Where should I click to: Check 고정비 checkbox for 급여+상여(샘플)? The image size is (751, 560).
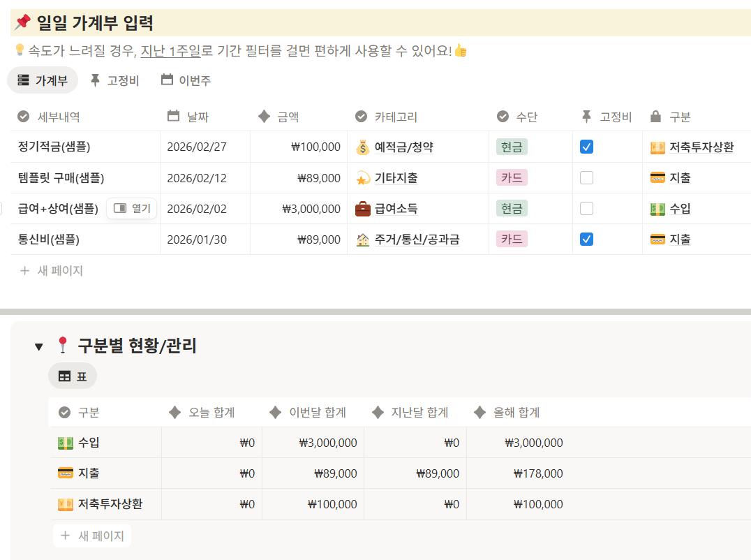(586, 208)
